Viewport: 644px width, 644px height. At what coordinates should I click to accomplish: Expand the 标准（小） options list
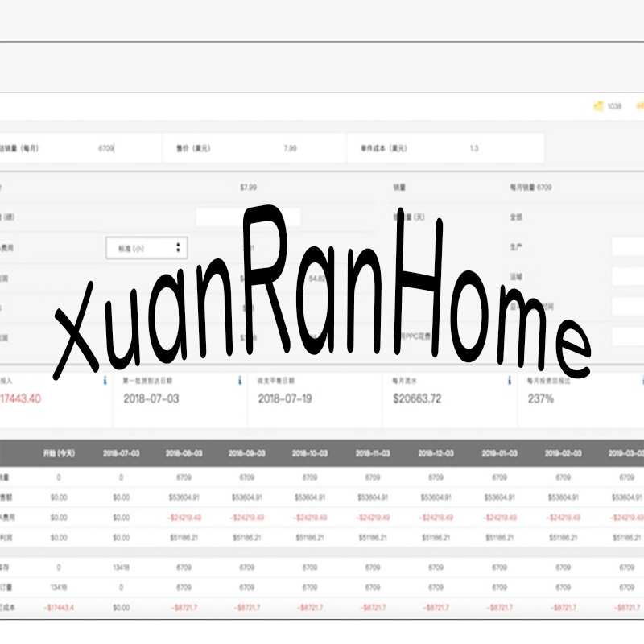[145, 247]
